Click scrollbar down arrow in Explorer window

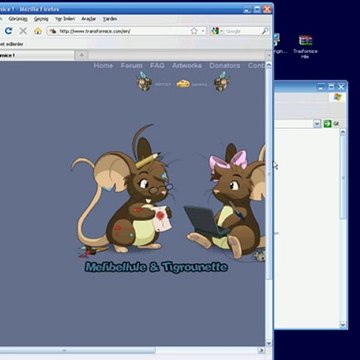[x=343, y=324]
